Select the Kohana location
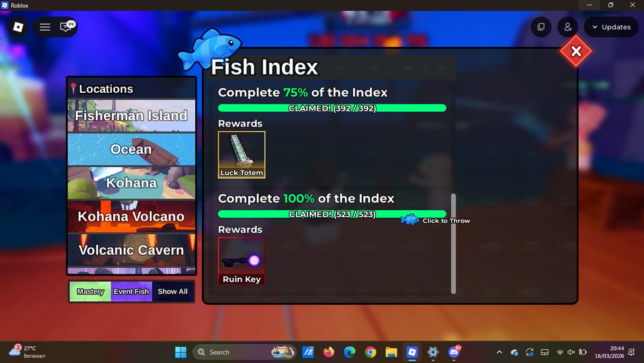Image resolution: width=644 pixels, height=363 pixels. point(131,183)
